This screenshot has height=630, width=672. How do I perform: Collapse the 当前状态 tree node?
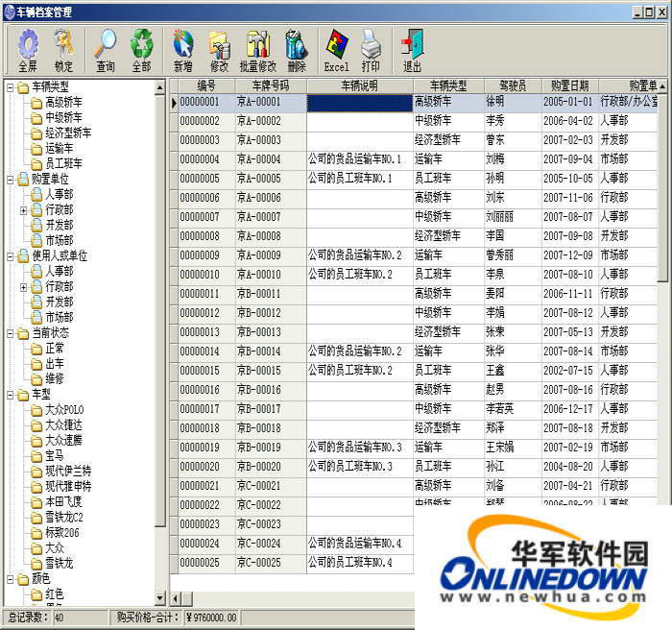click(x=11, y=333)
